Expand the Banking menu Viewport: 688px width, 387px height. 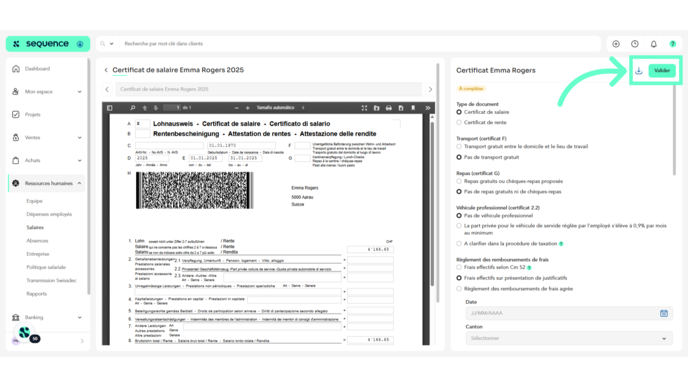(x=79, y=317)
